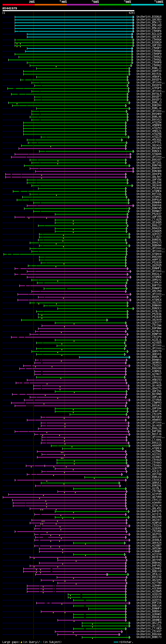Select the UniRef100_A9PFX0 label
The width and height of the screenshot is (166, 644).
[149, 71]
